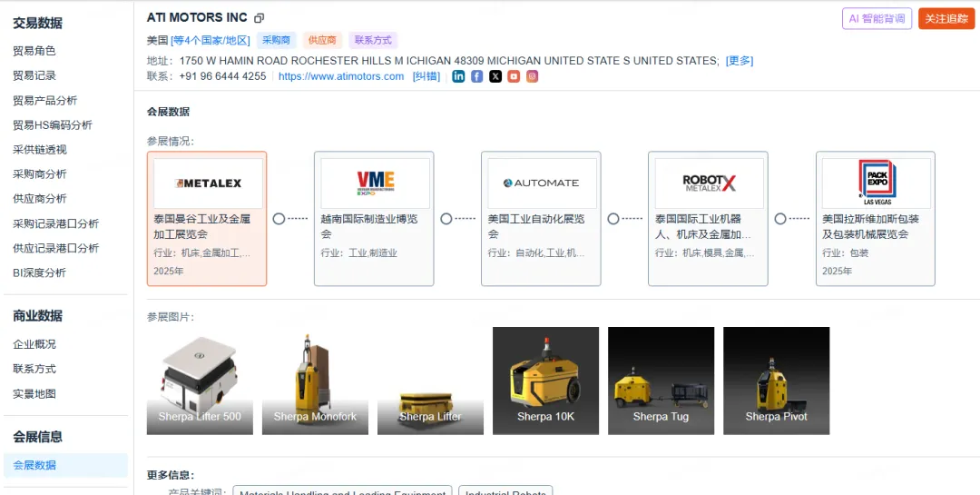The image size is (980, 495).
Task: Open the X (Twitter) social icon
Action: point(495,76)
